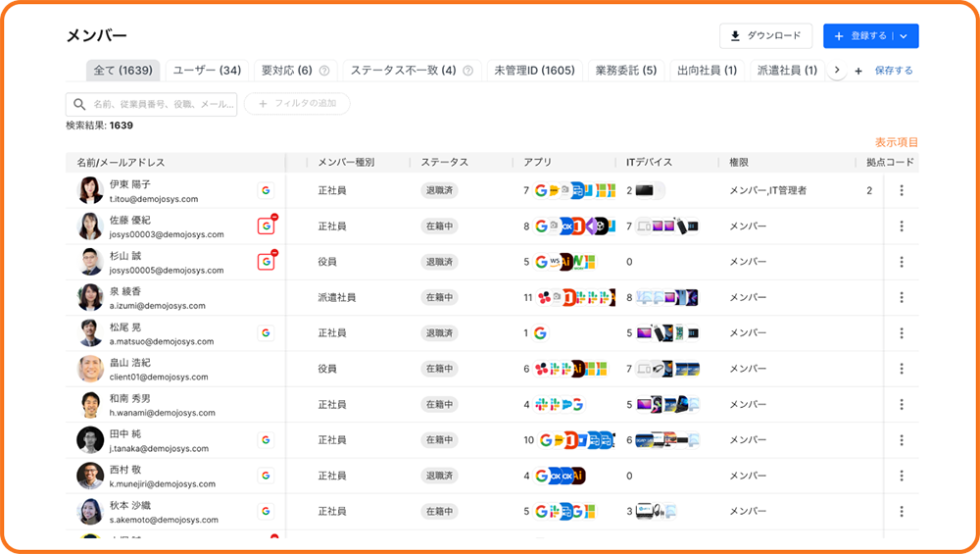Click Google icon next to 田中 純
Screen dimensions: 980x554
266,439
